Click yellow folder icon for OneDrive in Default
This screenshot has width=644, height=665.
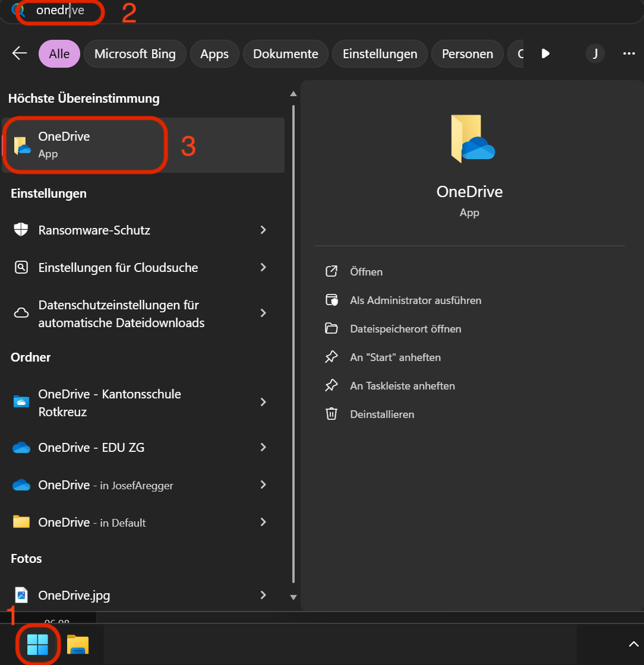coord(21,522)
